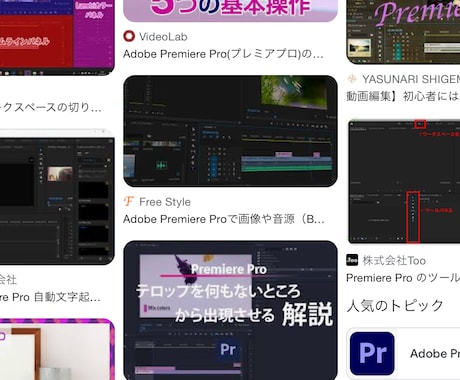Screen dimensions: 460x380
Task: Open the テロップを何もないところから出現させる 解説 thumbnail
Action: [x=230, y=310]
